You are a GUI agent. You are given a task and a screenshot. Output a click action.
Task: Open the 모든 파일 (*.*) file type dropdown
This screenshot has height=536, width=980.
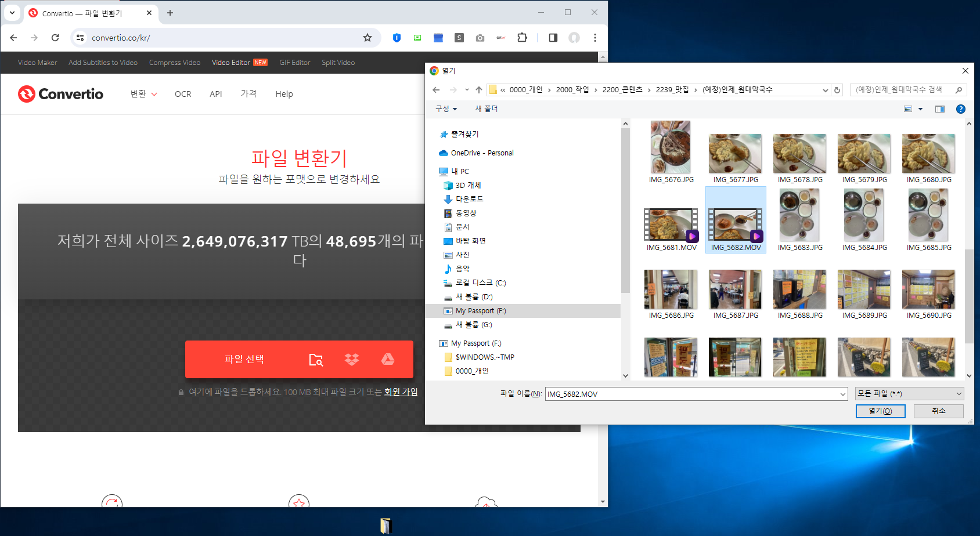click(x=908, y=393)
